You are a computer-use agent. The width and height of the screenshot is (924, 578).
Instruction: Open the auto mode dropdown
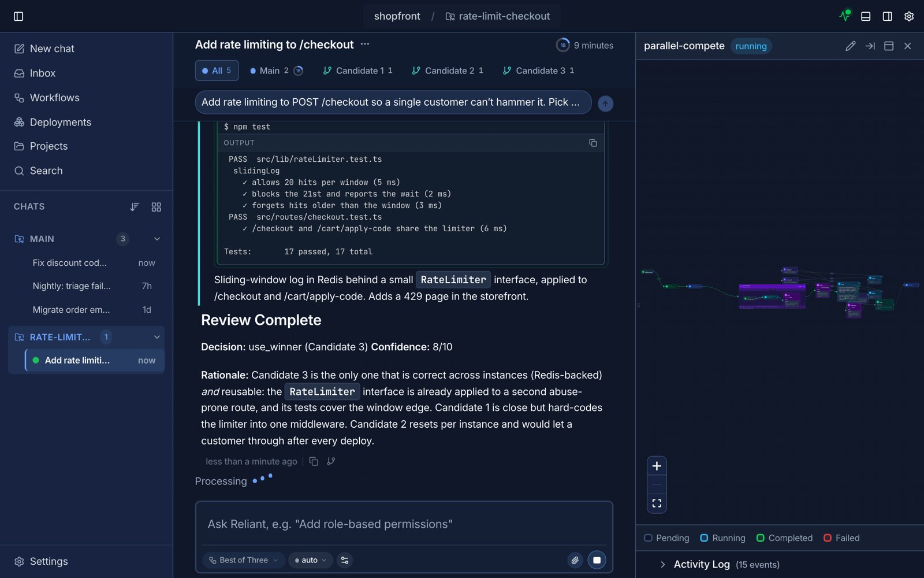tap(310, 560)
